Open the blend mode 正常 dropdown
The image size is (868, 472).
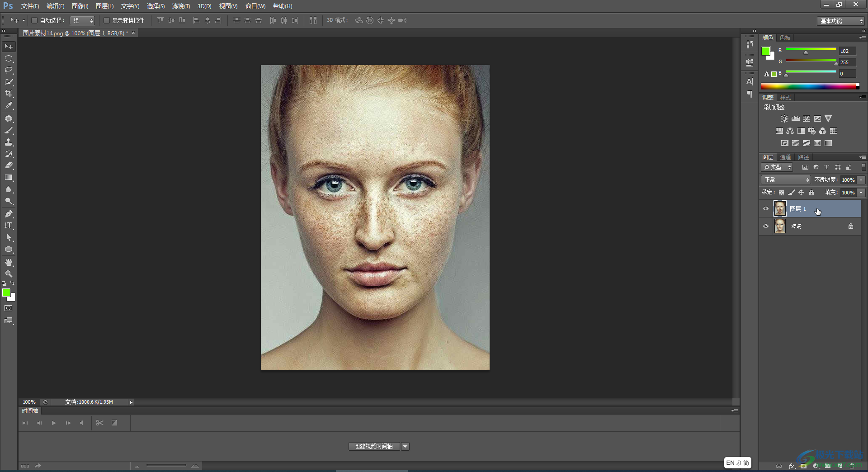(786, 180)
